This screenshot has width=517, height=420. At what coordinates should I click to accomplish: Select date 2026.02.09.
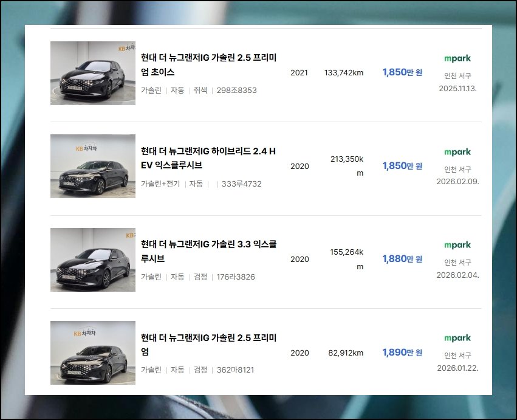[457, 182]
